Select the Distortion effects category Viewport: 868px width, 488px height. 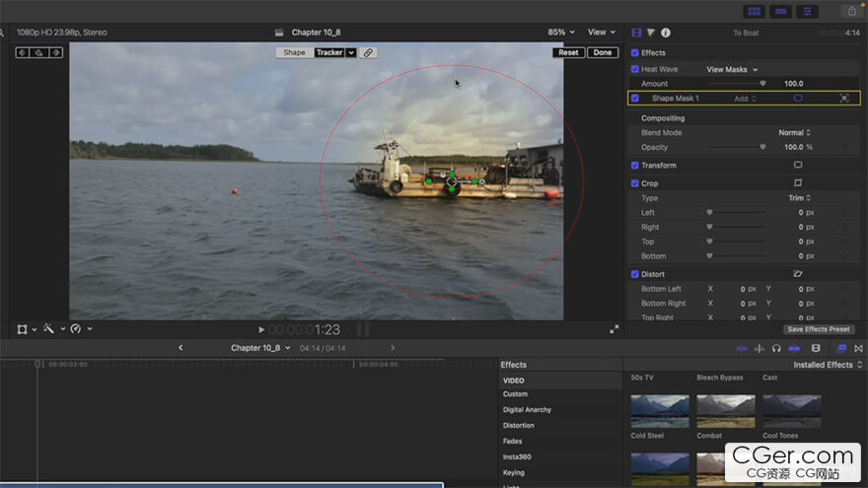(518, 426)
